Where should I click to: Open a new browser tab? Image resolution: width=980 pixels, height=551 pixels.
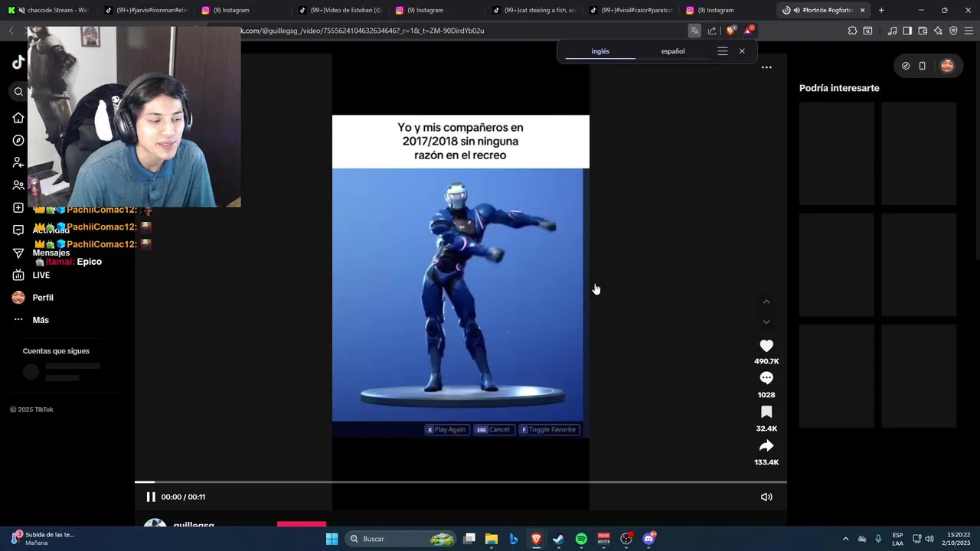881,10
